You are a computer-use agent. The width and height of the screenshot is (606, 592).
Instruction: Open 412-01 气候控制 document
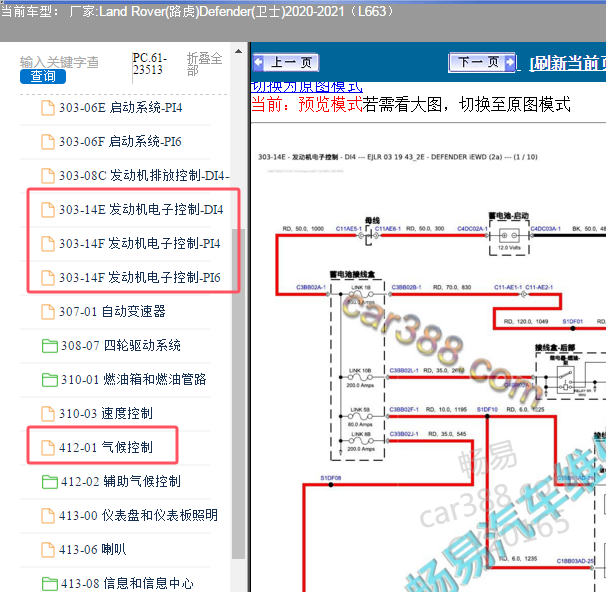point(106,447)
